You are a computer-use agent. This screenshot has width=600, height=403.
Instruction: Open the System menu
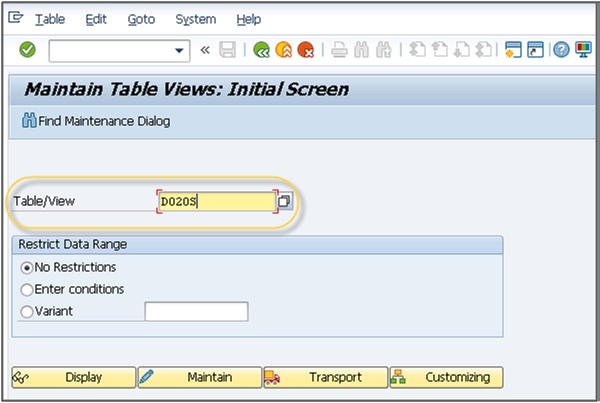coord(195,19)
